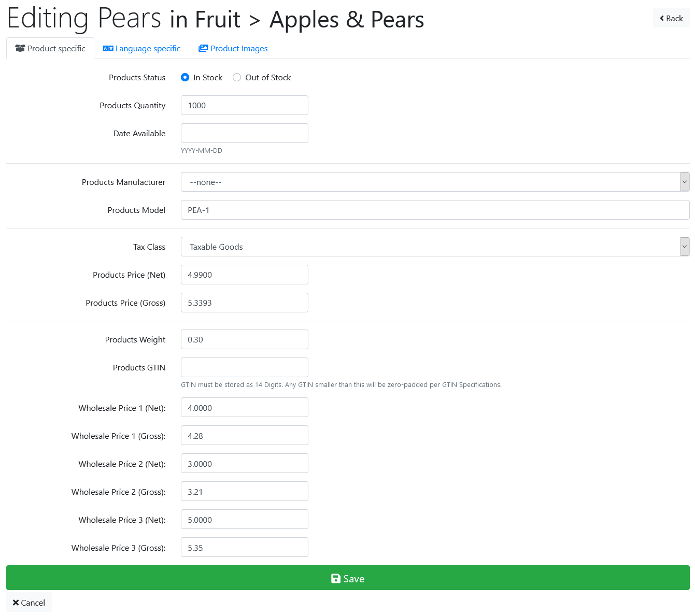Image resolution: width=695 pixels, height=616 pixels.
Task: Open the Products Manufacturer dropdown
Action: coord(435,182)
